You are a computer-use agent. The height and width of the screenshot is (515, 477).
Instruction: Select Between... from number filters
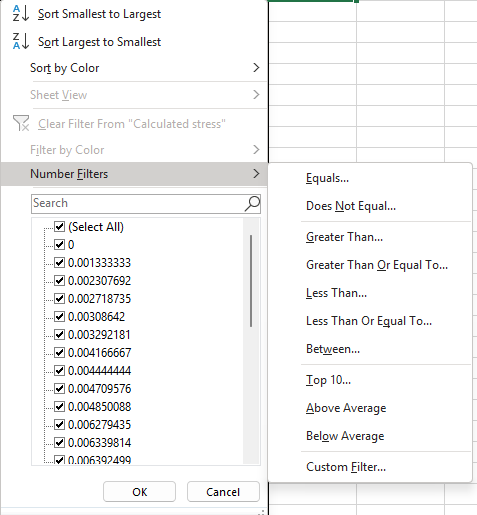tap(333, 349)
